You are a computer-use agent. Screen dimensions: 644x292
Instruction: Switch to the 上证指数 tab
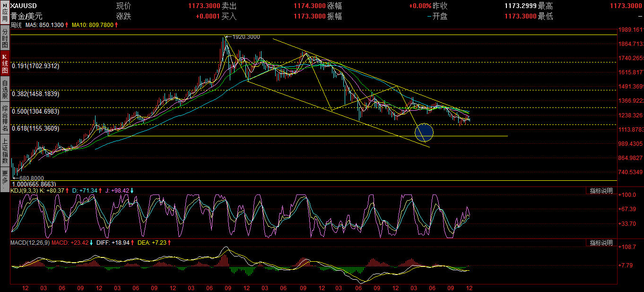click(5, 151)
